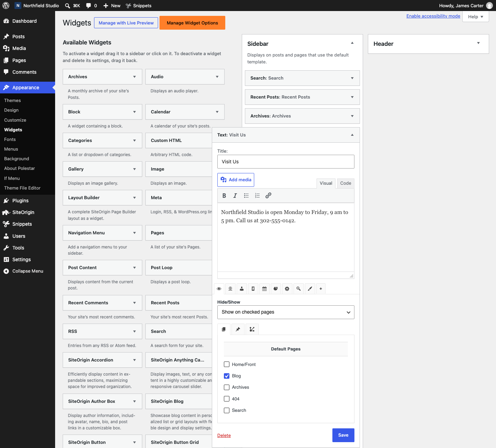496x448 pixels.
Task: Open Themes in the Appearance submenu
Action: coord(12,101)
